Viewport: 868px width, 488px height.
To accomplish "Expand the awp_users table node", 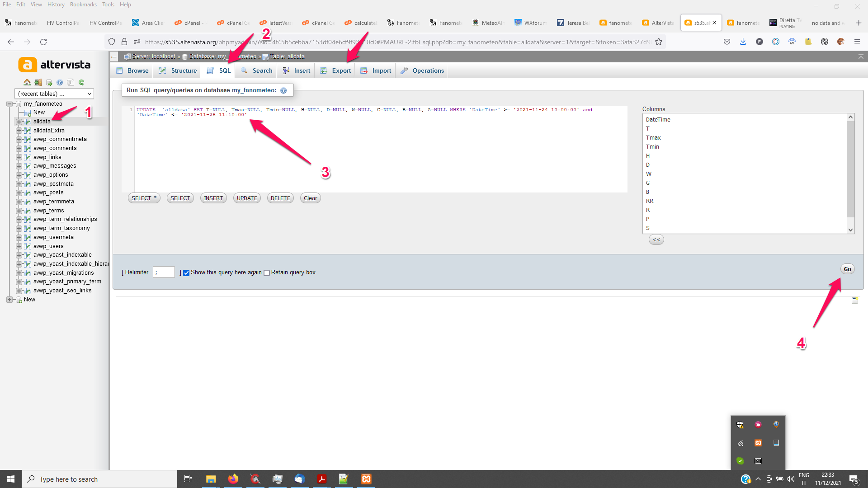I will tap(19, 246).
